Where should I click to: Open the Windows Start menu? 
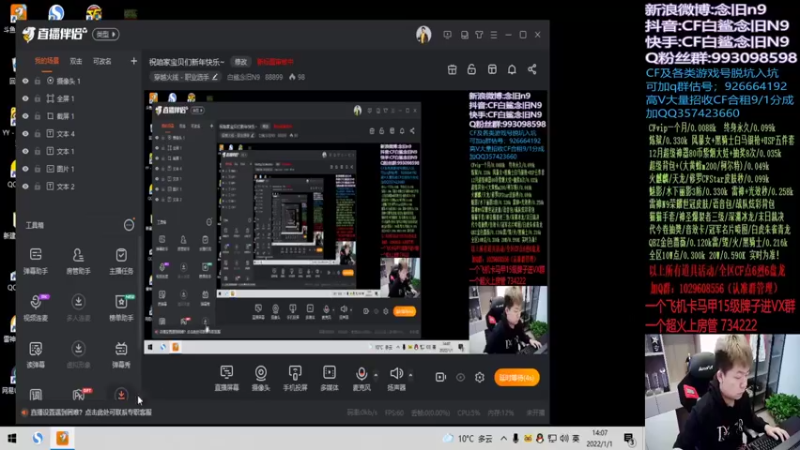click(x=11, y=438)
